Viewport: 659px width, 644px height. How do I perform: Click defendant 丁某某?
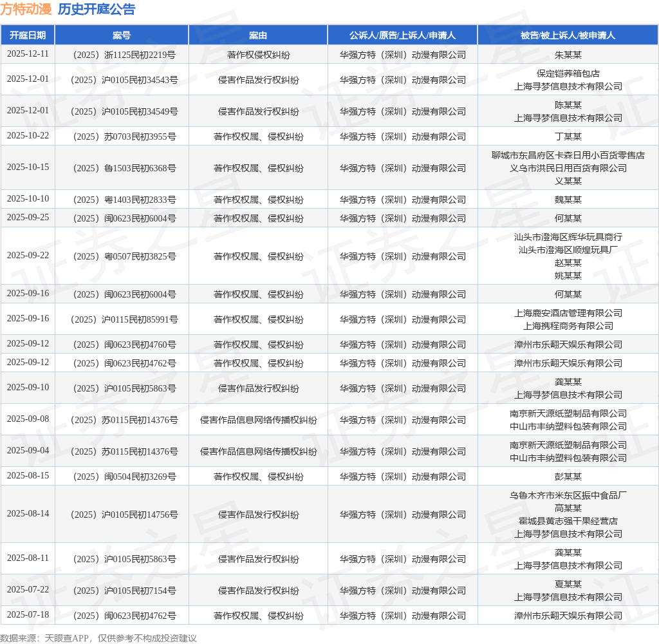coord(568,137)
